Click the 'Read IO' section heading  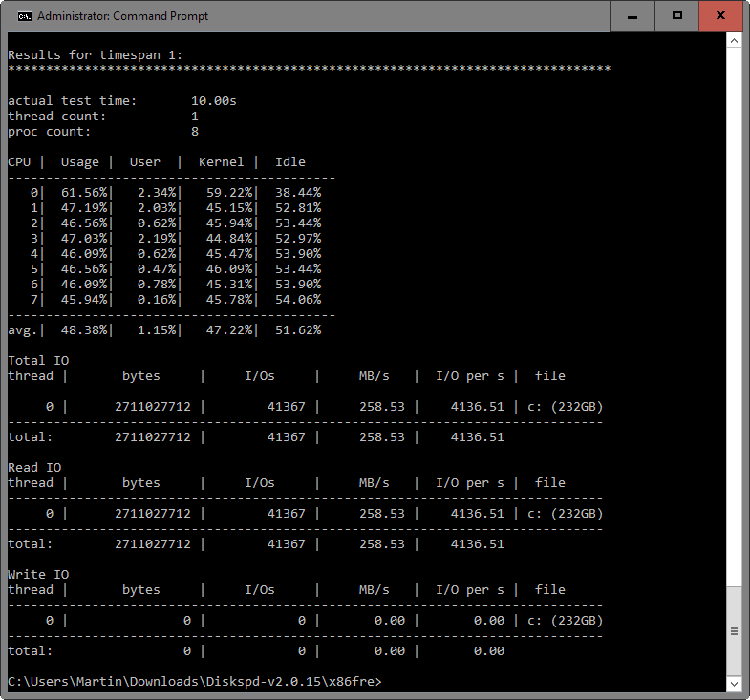34,467
